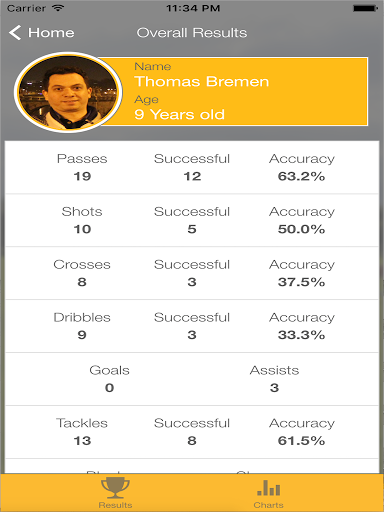Image resolution: width=384 pixels, height=512 pixels.
Task: Go back to Home
Action: click(x=41, y=33)
